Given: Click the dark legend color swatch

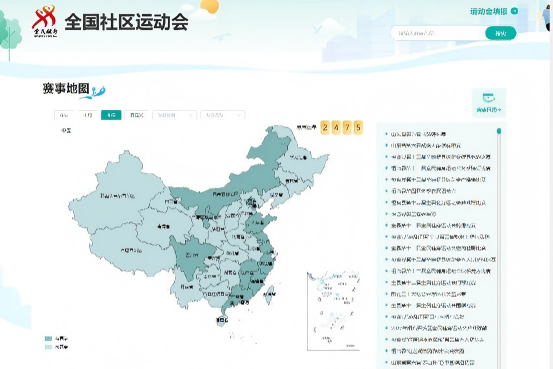Looking at the screenshot, I should [x=48, y=339].
